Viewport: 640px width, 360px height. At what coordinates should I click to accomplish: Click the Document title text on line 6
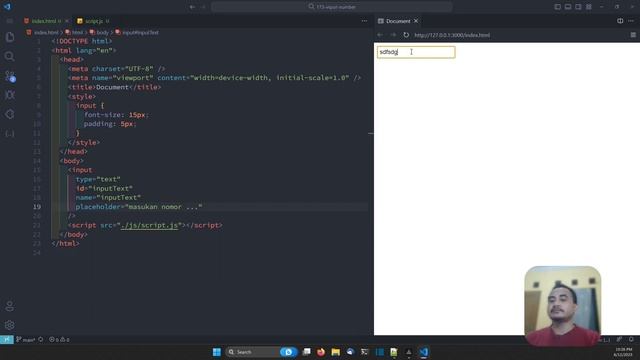[x=112, y=87]
